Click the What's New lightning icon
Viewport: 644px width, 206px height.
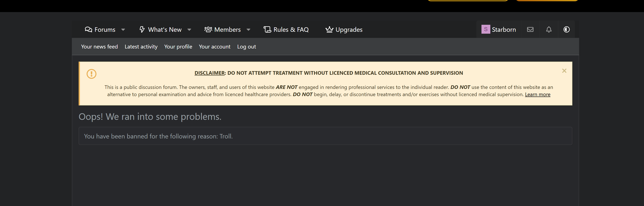point(142,30)
